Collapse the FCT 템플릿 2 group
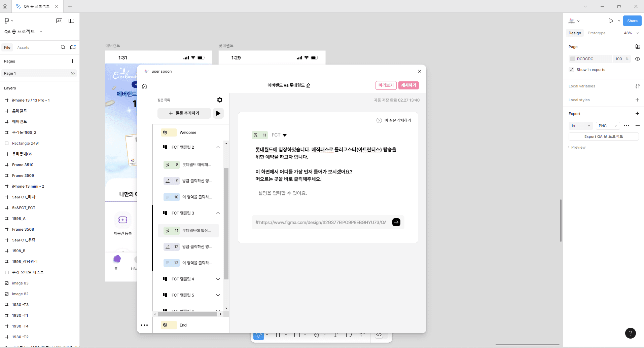644x348 pixels. point(218,147)
